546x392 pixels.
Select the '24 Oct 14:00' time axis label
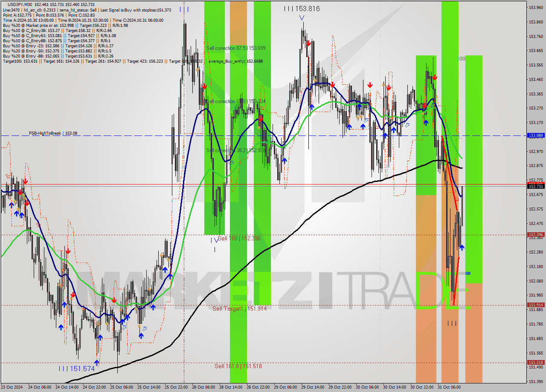coord(66,387)
